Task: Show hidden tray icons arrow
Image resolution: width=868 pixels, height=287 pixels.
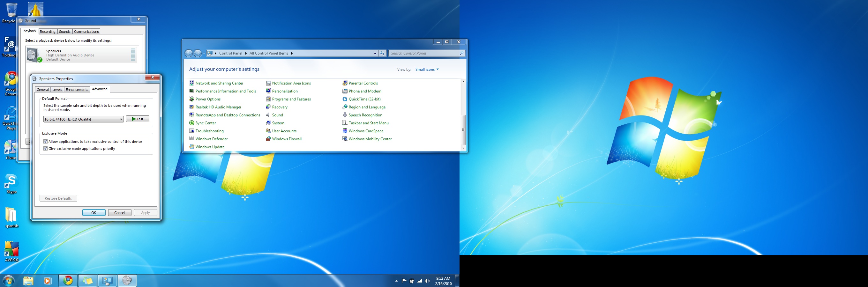Action: click(x=396, y=281)
